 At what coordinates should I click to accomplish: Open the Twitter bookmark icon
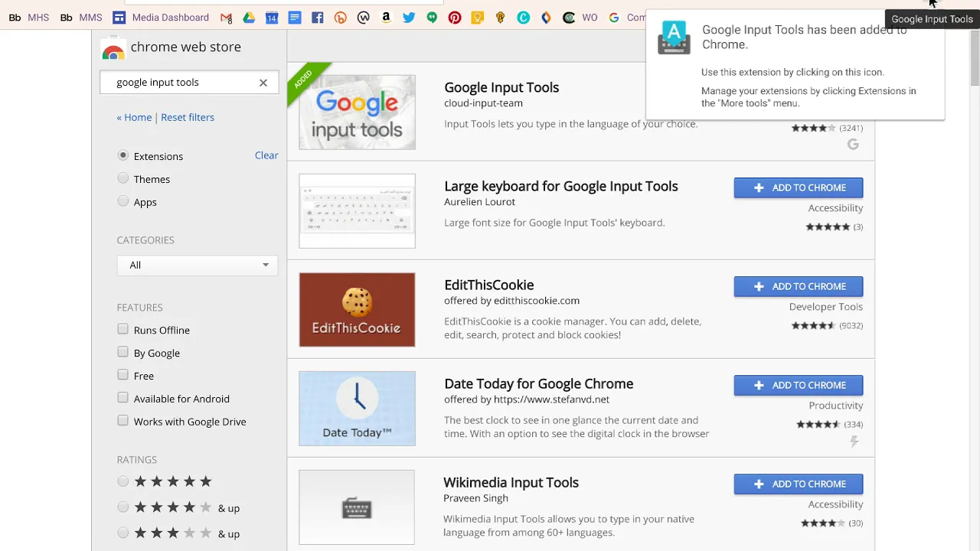click(x=409, y=18)
